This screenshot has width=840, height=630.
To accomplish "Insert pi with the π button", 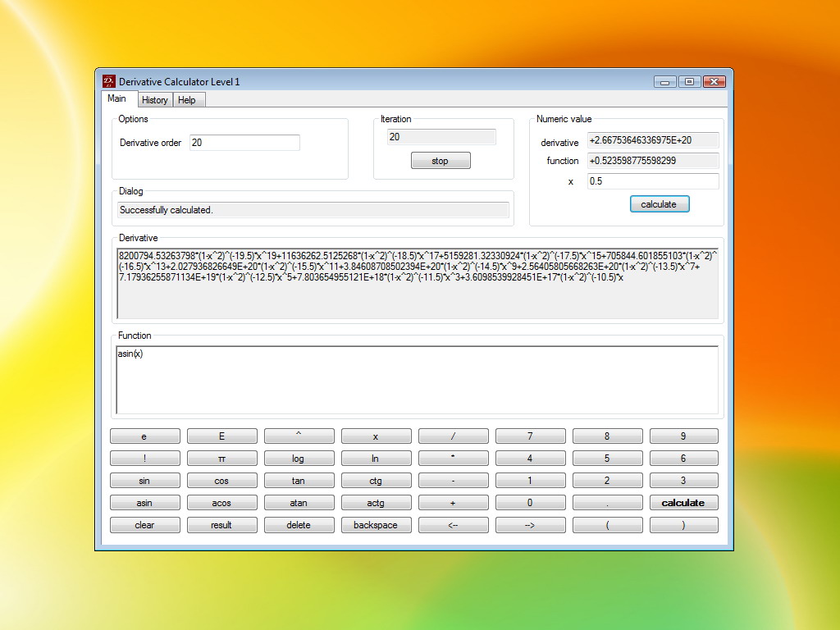I will 221,459.
